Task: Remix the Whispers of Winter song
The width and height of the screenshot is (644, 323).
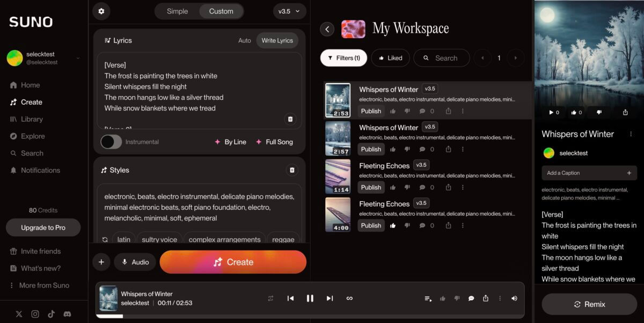Action: (x=589, y=304)
